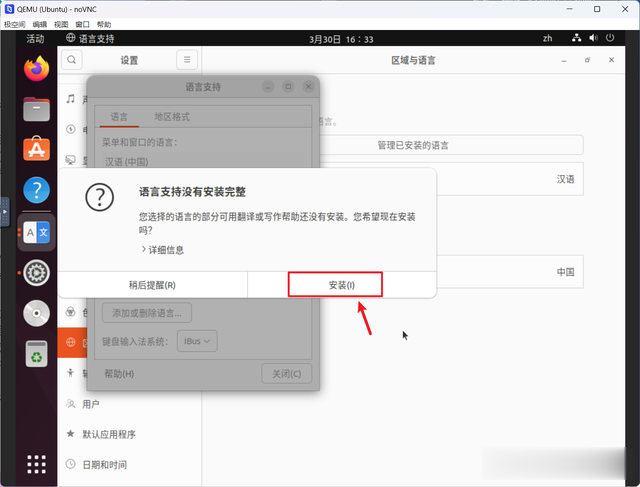Click the displays sidebar icon in Settings

(71, 160)
